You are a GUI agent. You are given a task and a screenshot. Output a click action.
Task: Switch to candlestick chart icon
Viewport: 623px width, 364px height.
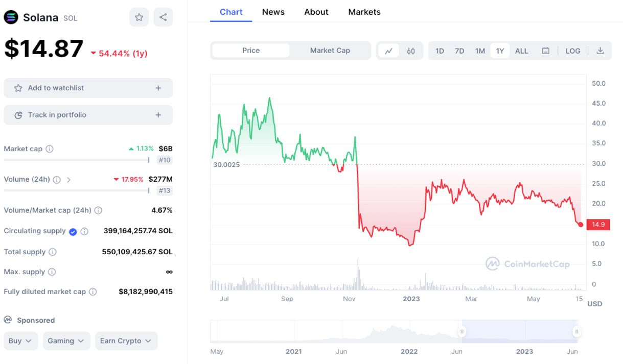click(411, 51)
